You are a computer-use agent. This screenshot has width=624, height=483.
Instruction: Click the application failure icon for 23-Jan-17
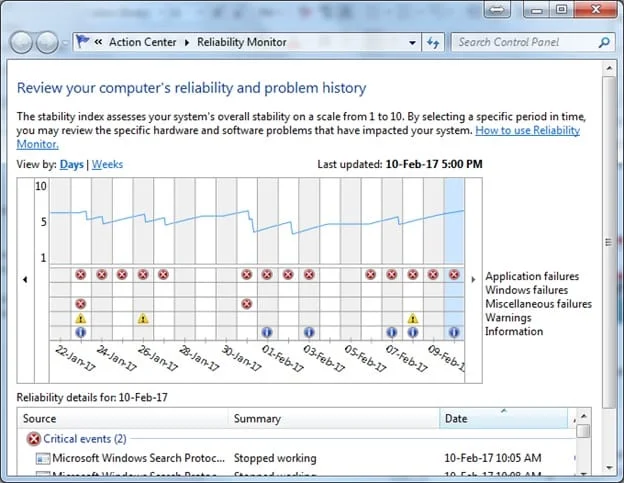(x=81, y=275)
